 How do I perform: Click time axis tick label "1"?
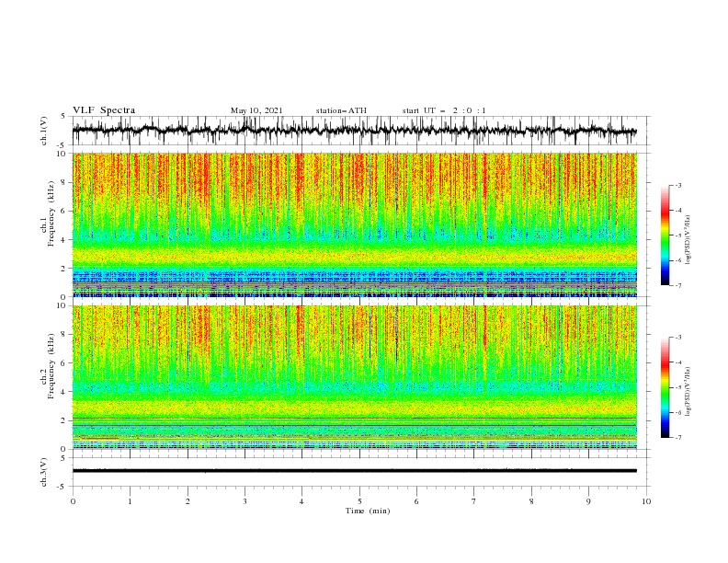[131, 501]
